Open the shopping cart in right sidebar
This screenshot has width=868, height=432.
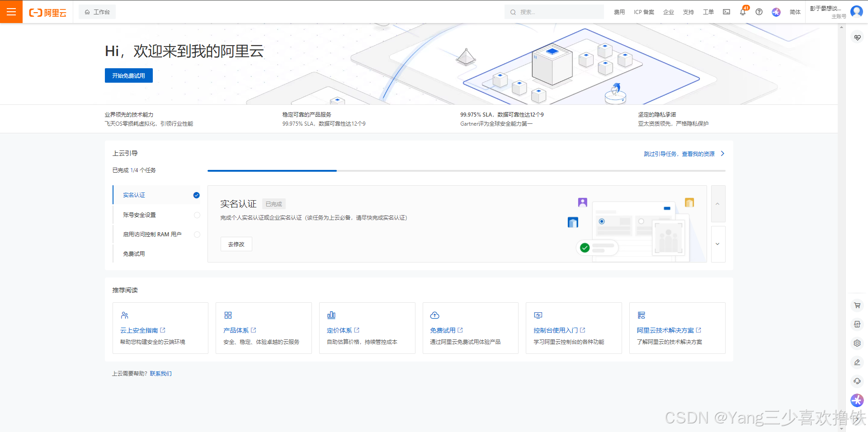pyautogui.click(x=857, y=305)
